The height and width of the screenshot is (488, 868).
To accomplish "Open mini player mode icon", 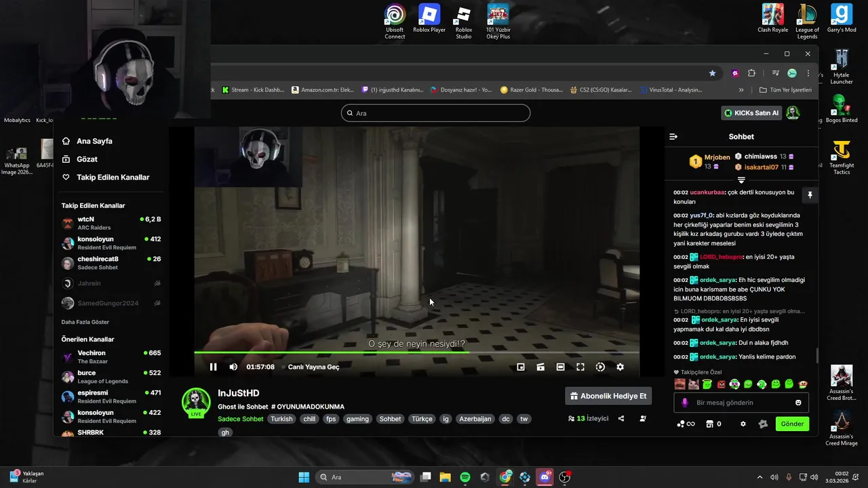I will [x=521, y=367].
